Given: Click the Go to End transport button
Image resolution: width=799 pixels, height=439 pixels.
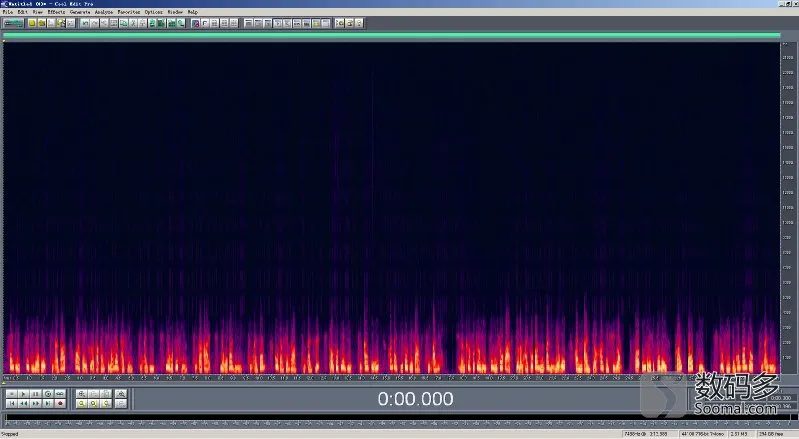Looking at the screenshot, I should pyautogui.click(x=48, y=403).
